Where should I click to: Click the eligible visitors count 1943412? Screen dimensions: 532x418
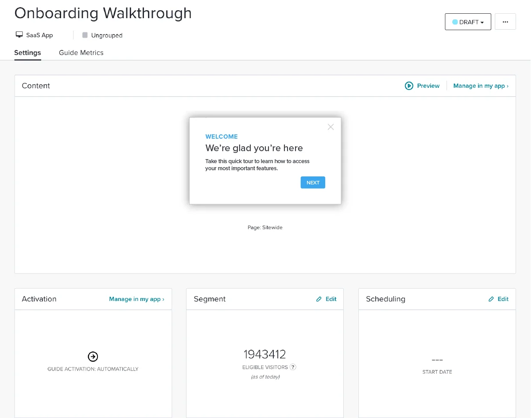pos(264,354)
